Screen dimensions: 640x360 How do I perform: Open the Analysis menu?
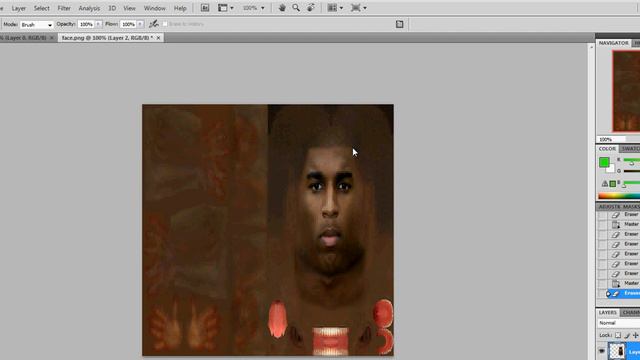point(89,8)
